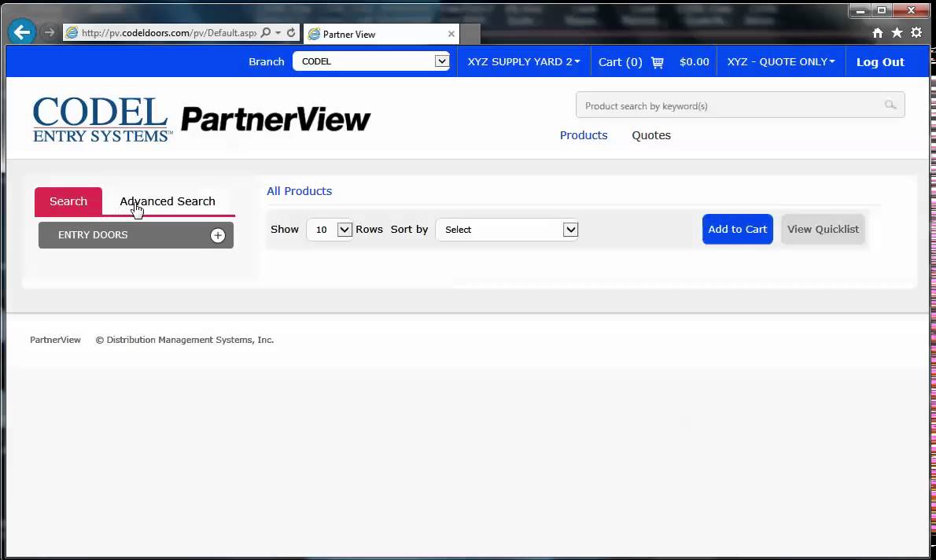This screenshot has width=936, height=560.
Task: Go back with the browser back arrow
Action: 22,31
